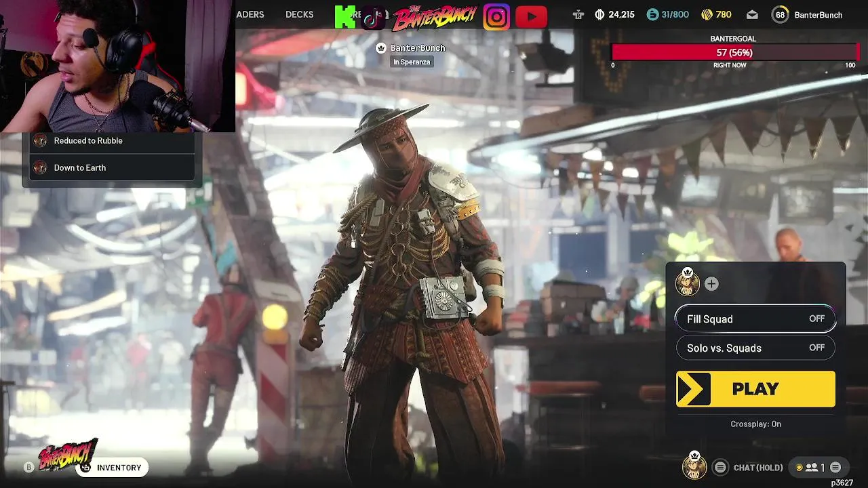The image size is (868, 488).
Task: Open the DECKS tab
Action: (300, 14)
